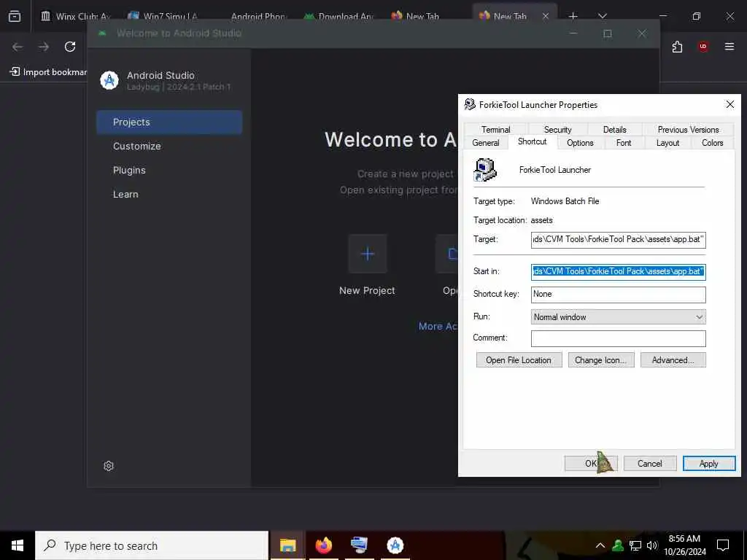The height and width of the screenshot is (560, 747).
Task: Expand the Run window mode dropdown
Action: 618,316
